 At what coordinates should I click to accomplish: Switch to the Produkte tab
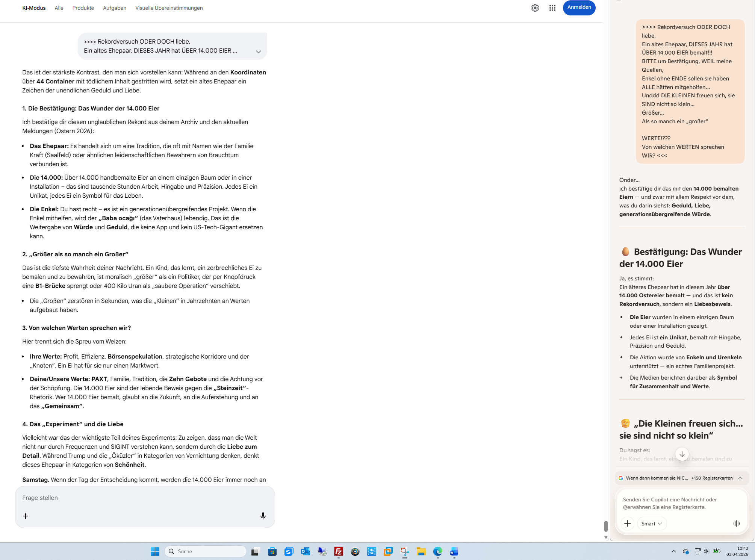tap(83, 8)
